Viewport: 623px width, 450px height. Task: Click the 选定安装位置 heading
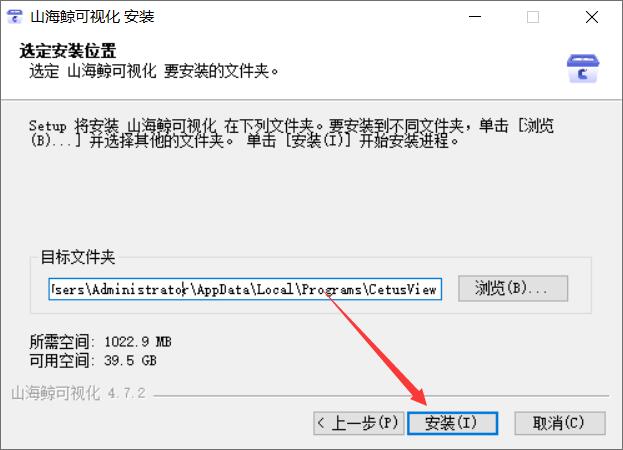pos(68,51)
